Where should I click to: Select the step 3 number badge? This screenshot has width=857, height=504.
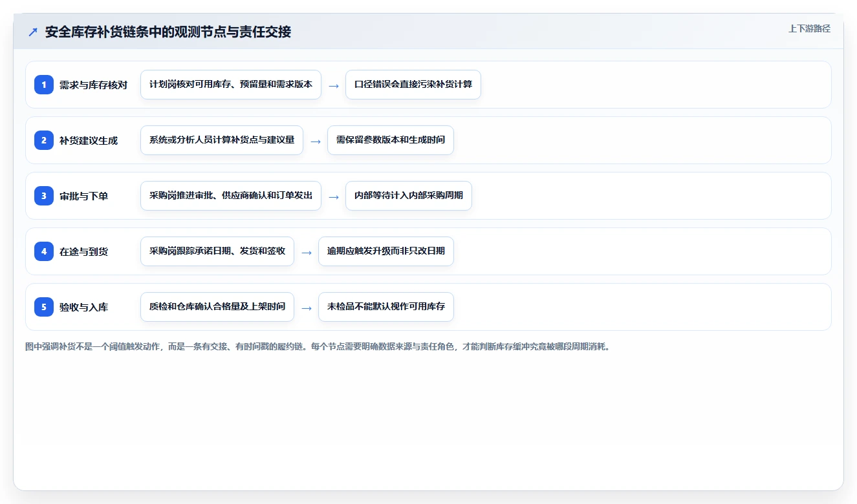coord(44,196)
